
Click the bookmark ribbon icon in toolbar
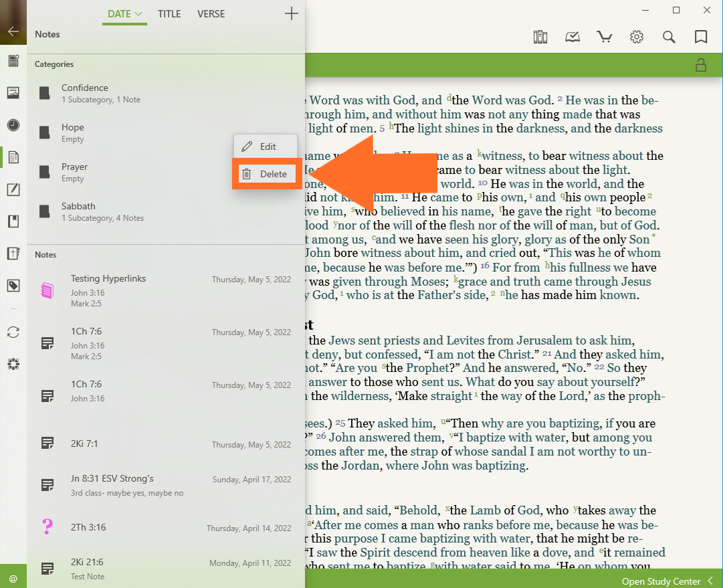701,37
